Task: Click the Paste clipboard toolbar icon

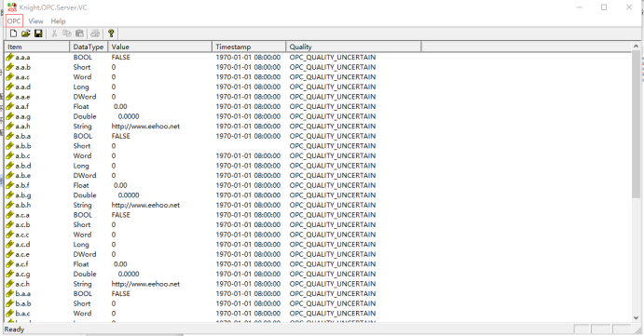Action: (79, 34)
